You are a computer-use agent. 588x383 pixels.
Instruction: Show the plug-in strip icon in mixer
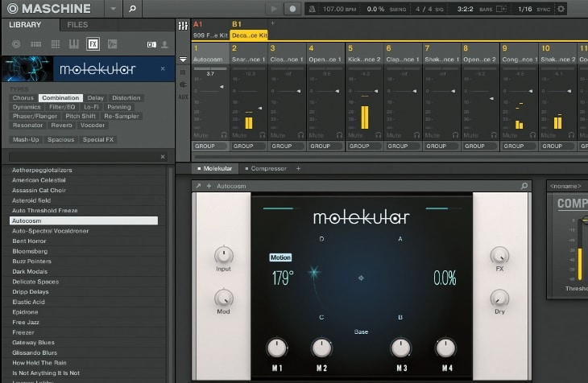point(183,84)
